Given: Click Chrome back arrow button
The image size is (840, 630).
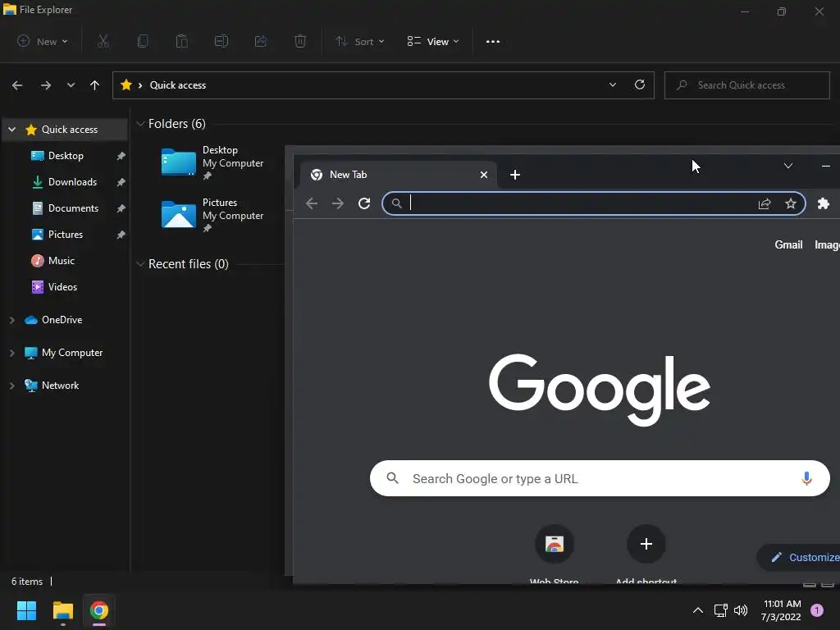Looking at the screenshot, I should (x=312, y=203).
